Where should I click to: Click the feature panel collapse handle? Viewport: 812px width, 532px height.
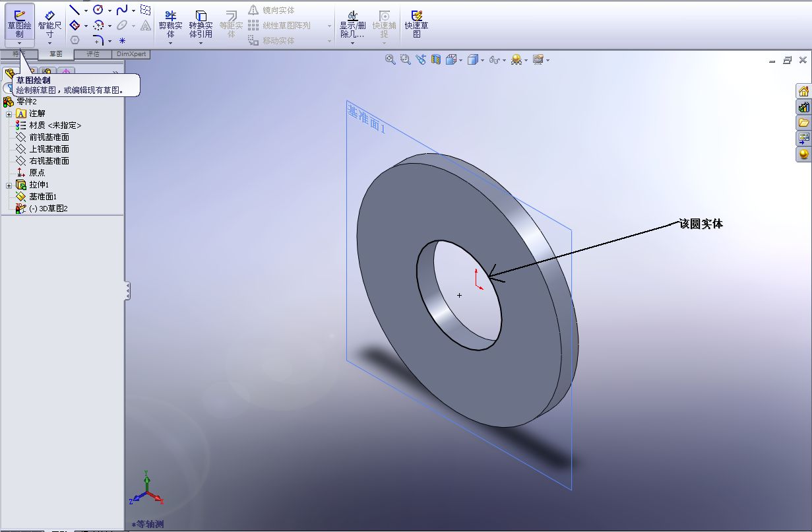tap(127, 291)
